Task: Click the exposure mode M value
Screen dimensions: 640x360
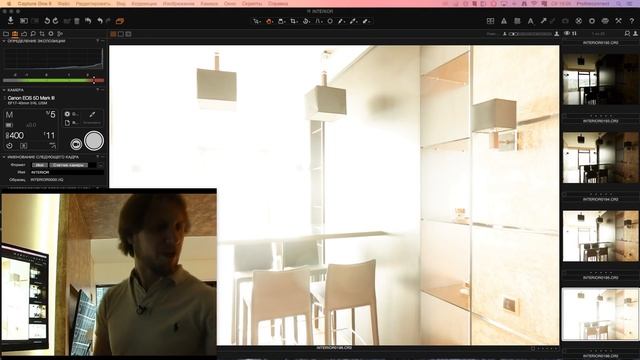Action: (x=9, y=115)
